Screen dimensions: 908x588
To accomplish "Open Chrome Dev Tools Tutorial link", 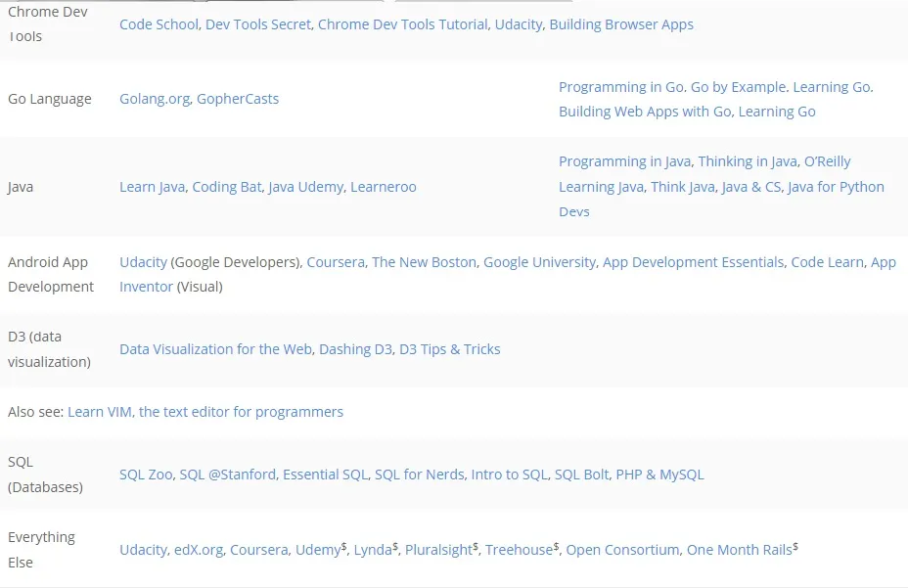I will pos(403,24).
